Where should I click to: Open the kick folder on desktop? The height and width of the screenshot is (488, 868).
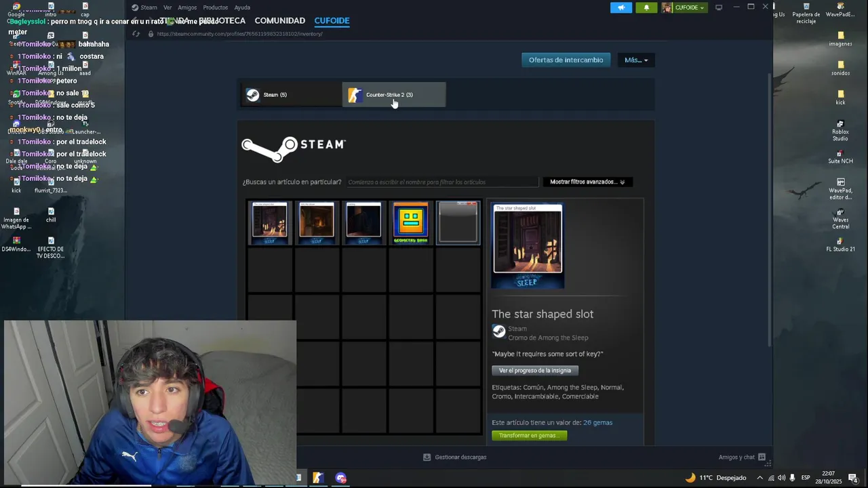841,98
